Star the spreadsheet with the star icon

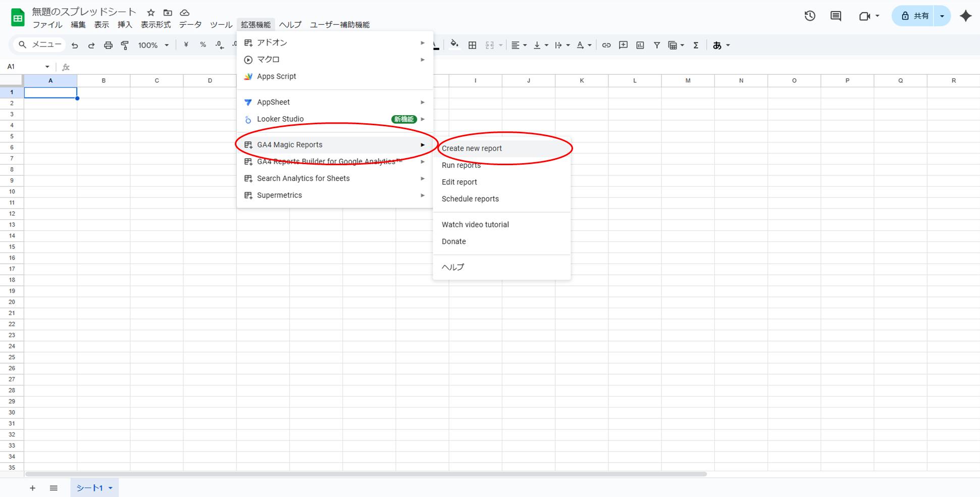point(150,13)
